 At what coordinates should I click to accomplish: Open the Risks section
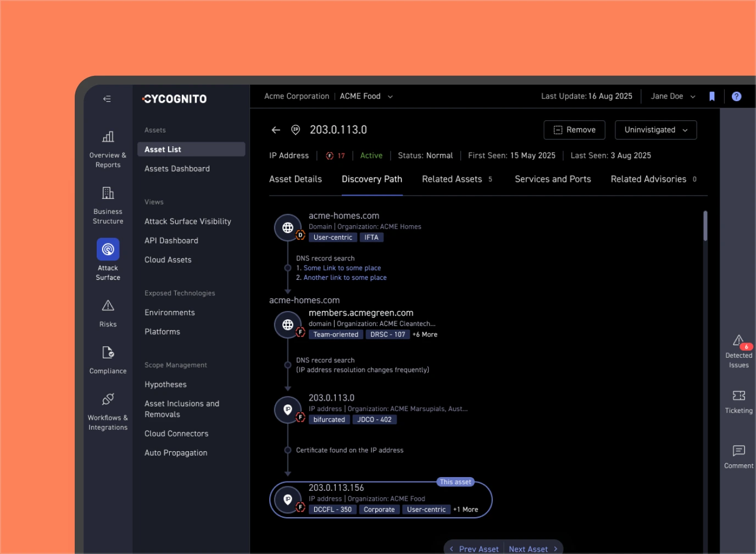pos(108,313)
